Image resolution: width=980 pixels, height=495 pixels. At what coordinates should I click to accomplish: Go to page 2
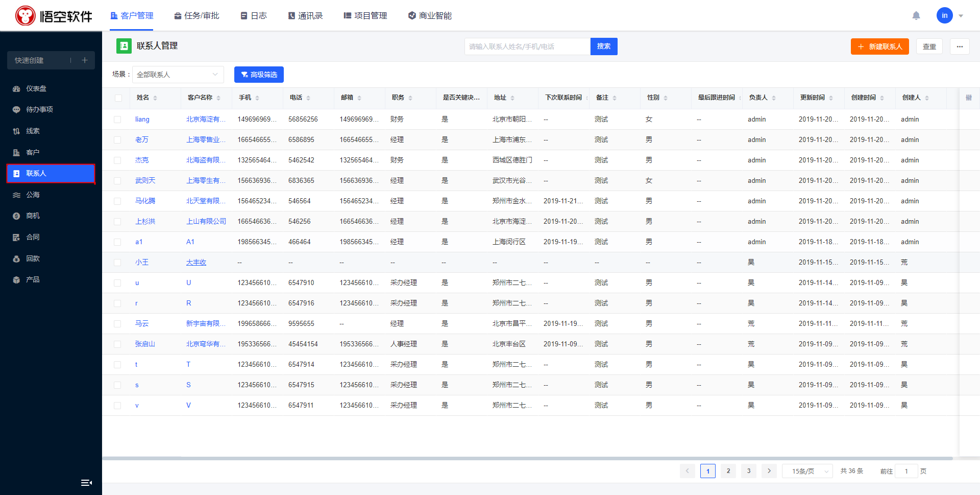pos(728,471)
